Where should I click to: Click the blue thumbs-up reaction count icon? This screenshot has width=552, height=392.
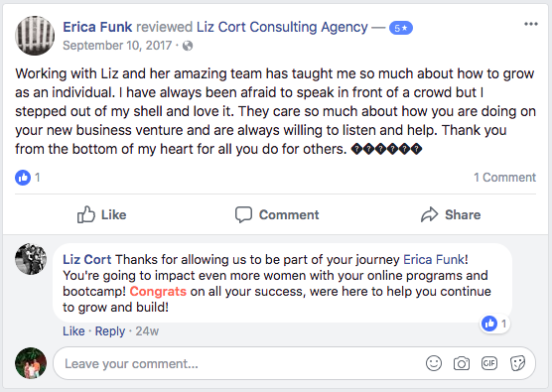pyautogui.click(x=23, y=178)
